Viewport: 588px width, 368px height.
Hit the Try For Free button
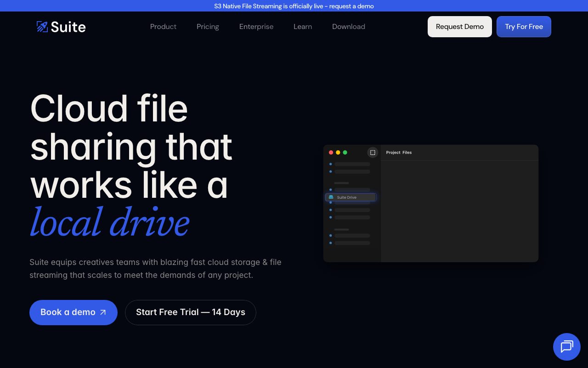524,27
